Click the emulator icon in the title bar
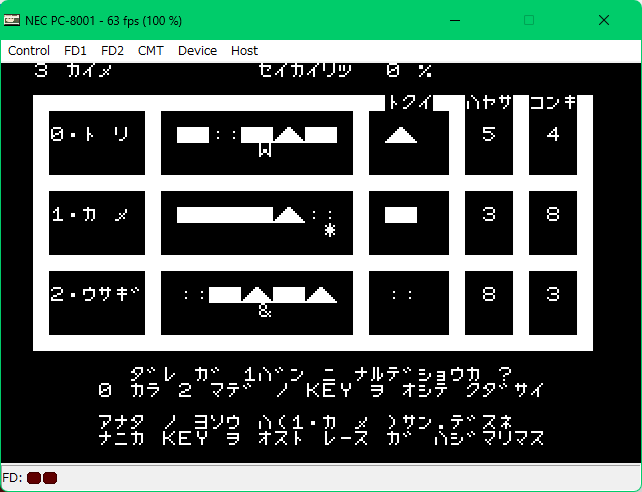 pyautogui.click(x=12, y=20)
